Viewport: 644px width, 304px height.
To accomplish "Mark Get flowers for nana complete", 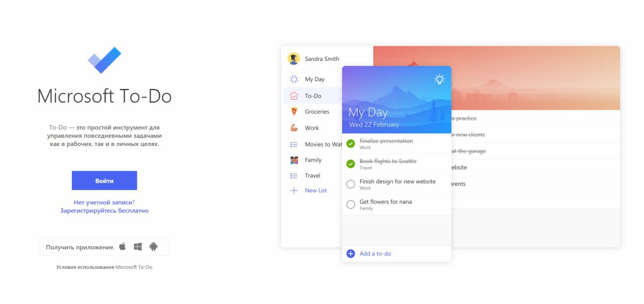I will point(351,204).
